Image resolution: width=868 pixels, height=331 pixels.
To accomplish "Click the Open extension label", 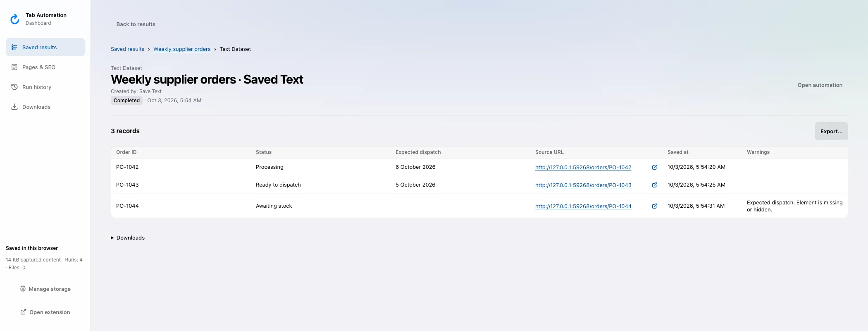I will 50,312.
